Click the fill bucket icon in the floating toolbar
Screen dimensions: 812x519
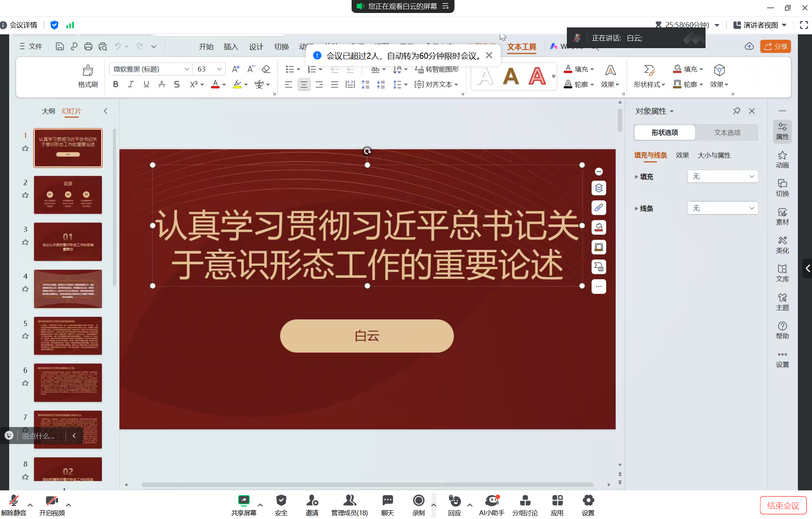pyautogui.click(x=599, y=227)
